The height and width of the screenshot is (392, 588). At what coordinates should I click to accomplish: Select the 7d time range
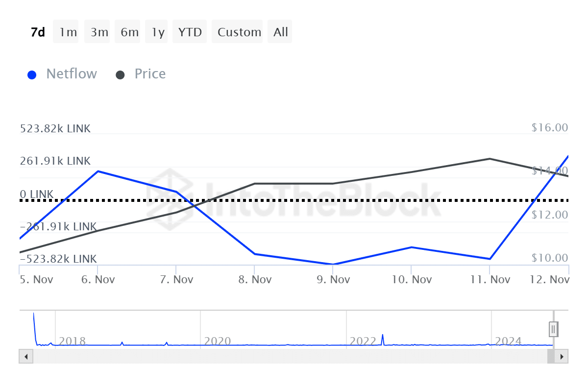(x=38, y=32)
